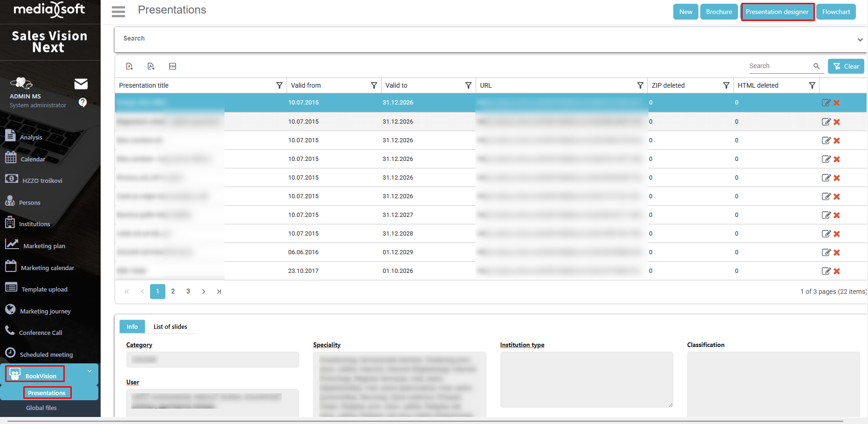
Task: Go to page 2 of results
Action: pos(173,292)
